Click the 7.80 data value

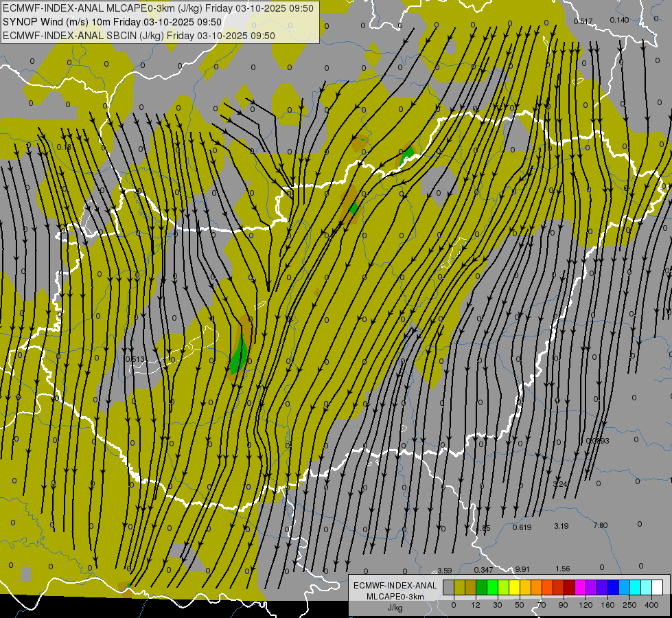[x=600, y=526]
